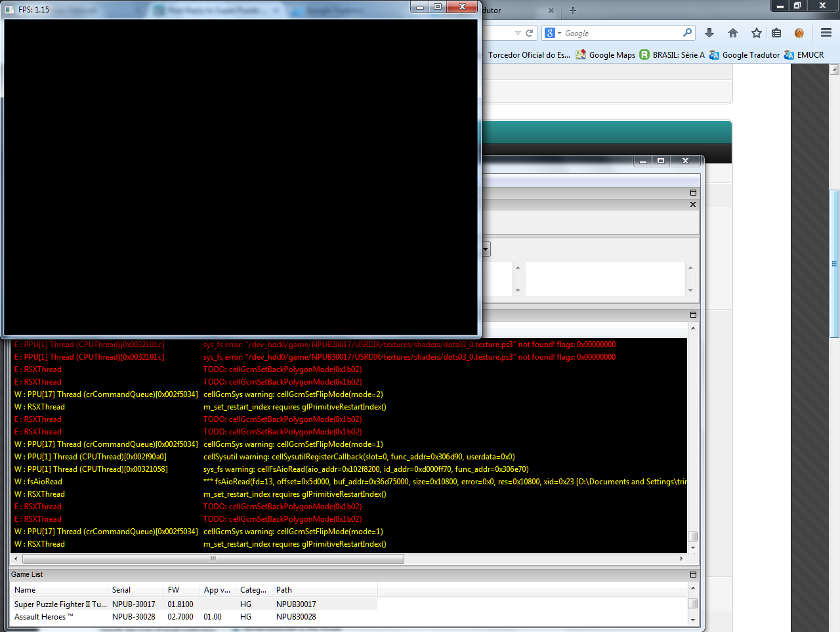Open the Google Tradutor bookmark
This screenshot has width=840, height=632.
[x=750, y=55]
